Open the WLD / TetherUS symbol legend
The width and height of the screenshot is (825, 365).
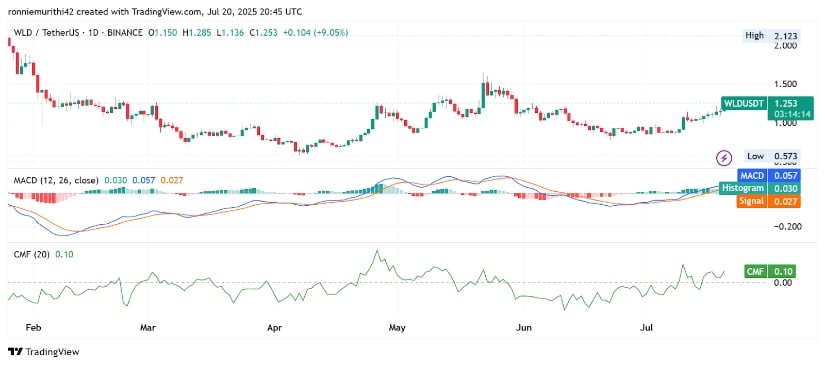(76, 33)
